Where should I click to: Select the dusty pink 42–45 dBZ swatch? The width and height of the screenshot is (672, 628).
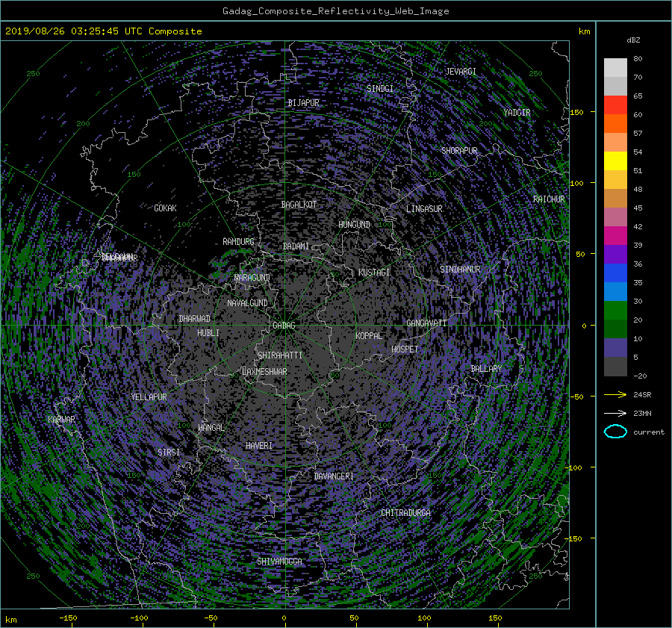click(615, 217)
